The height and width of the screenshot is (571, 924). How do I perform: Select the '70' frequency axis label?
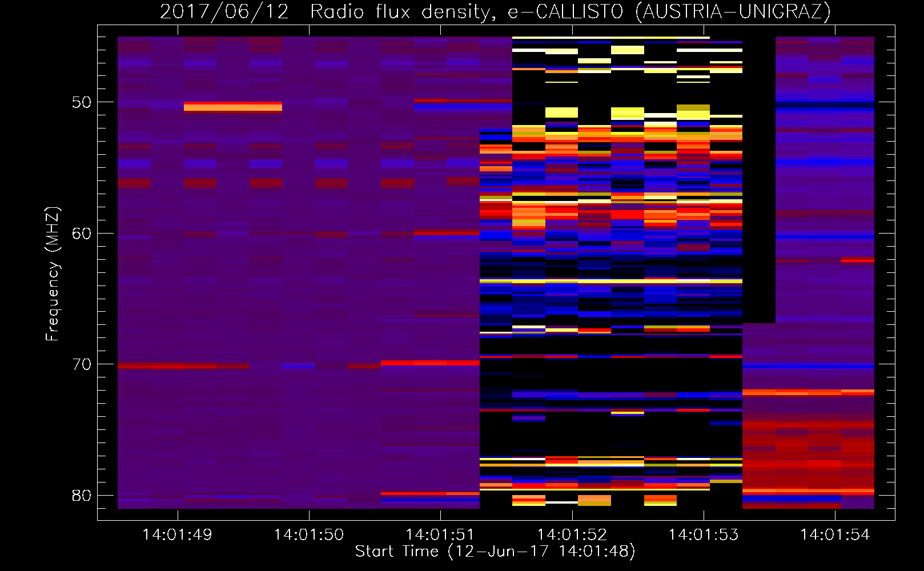click(x=82, y=364)
